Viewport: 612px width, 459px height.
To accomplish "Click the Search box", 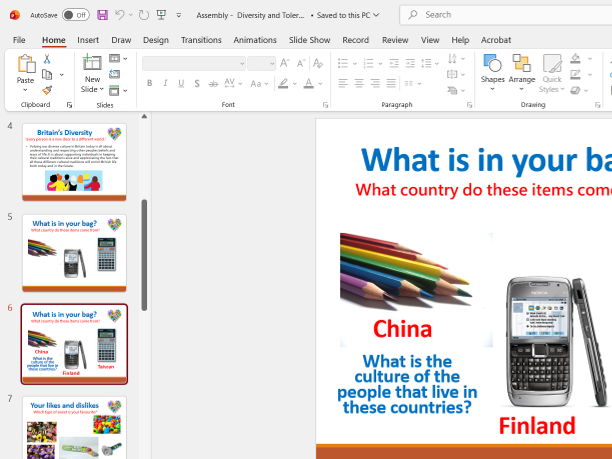I will point(506,15).
